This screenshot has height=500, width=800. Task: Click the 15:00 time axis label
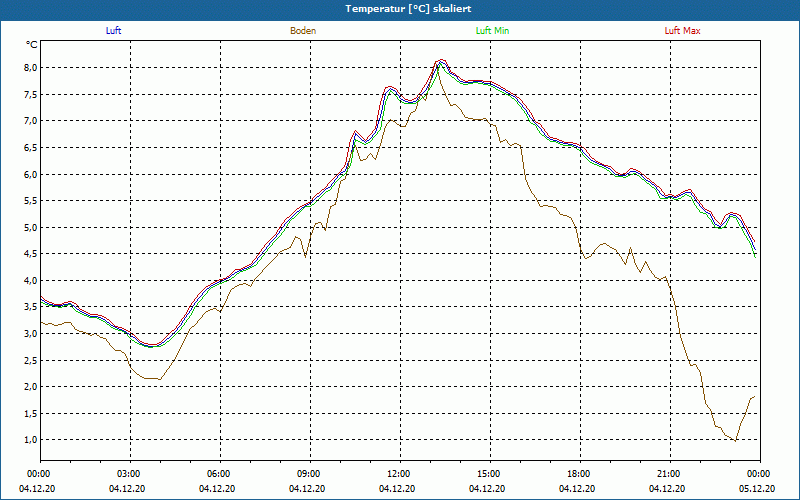click(x=490, y=474)
